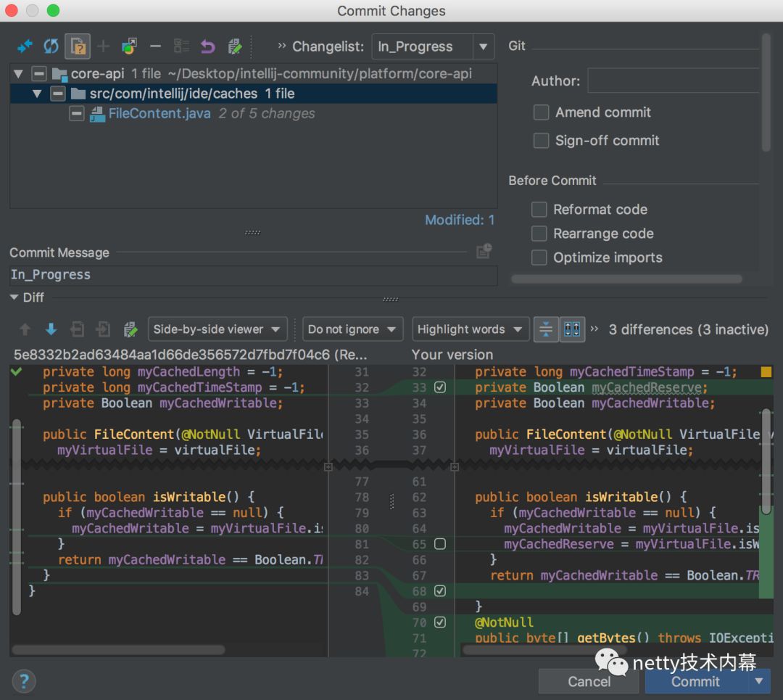The height and width of the screenshot is (700, 783).
Task: Toggle Collapse unchanged fragments icon
Action: point(546,329)
